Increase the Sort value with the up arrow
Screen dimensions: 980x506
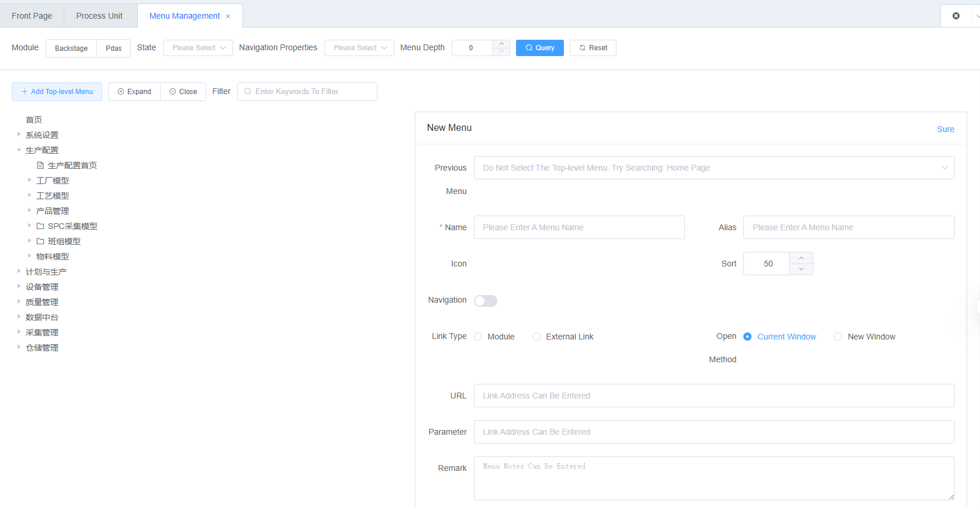(801, 258)
